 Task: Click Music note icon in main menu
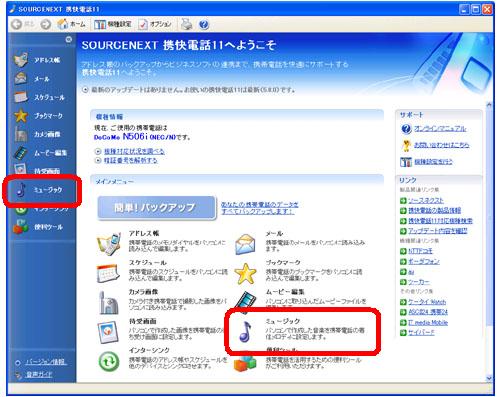[245, 332]
